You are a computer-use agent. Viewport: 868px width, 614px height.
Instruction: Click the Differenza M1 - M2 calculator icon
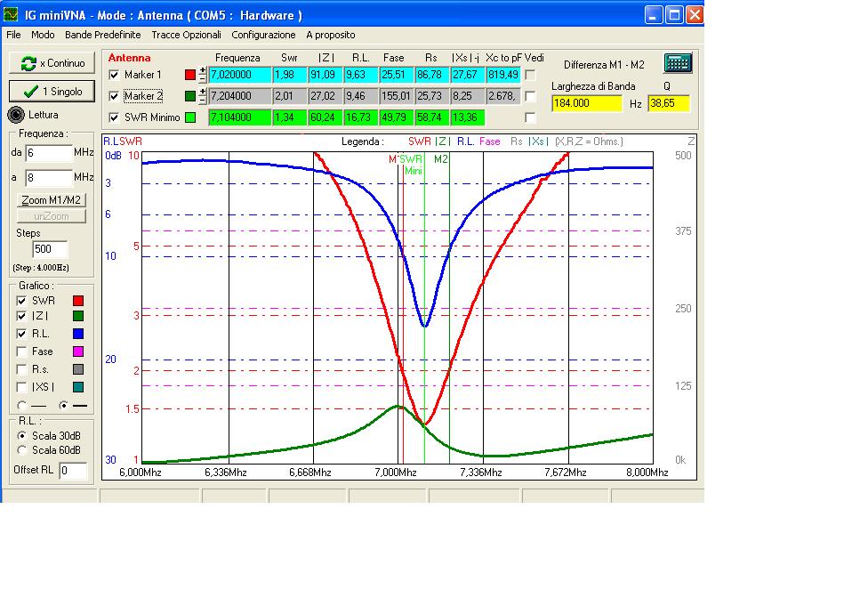[679, 64]
